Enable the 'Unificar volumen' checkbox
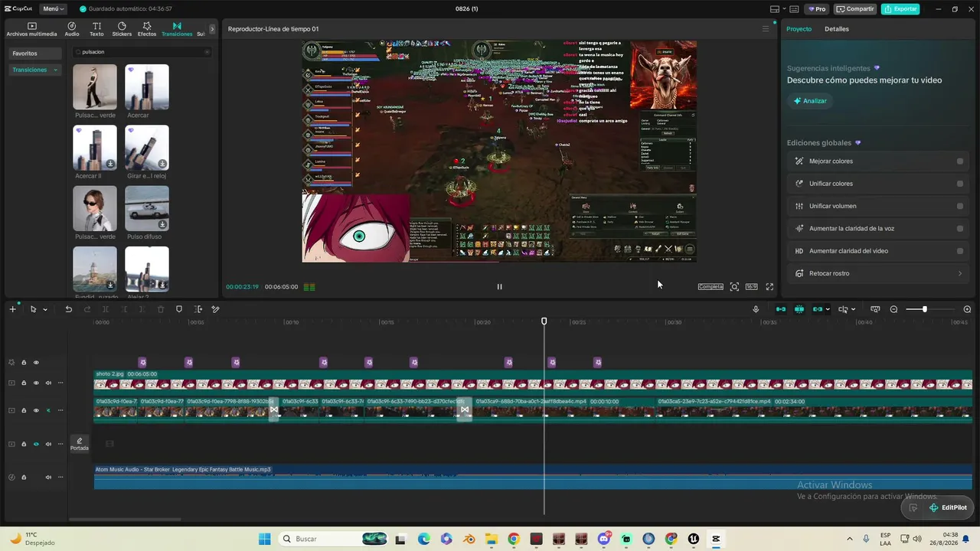Viewport: 980px width, 551px height. point(960,206)
